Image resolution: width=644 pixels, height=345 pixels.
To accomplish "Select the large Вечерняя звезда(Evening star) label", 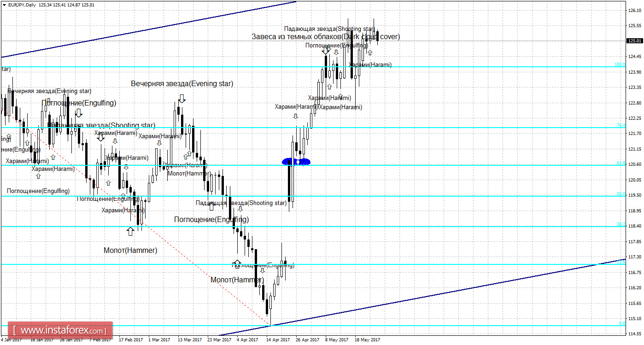I will 182,84.
